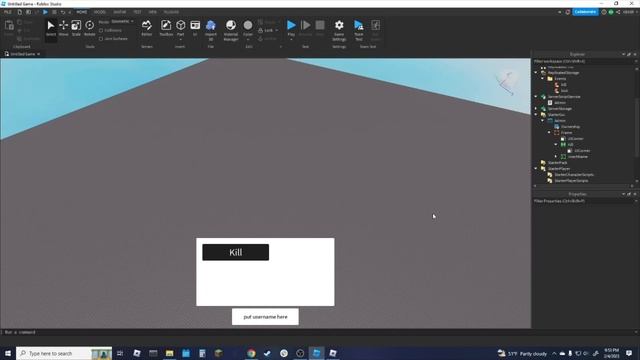Click the quick access Play icon
640x360 pixels.
click(45, 12)
